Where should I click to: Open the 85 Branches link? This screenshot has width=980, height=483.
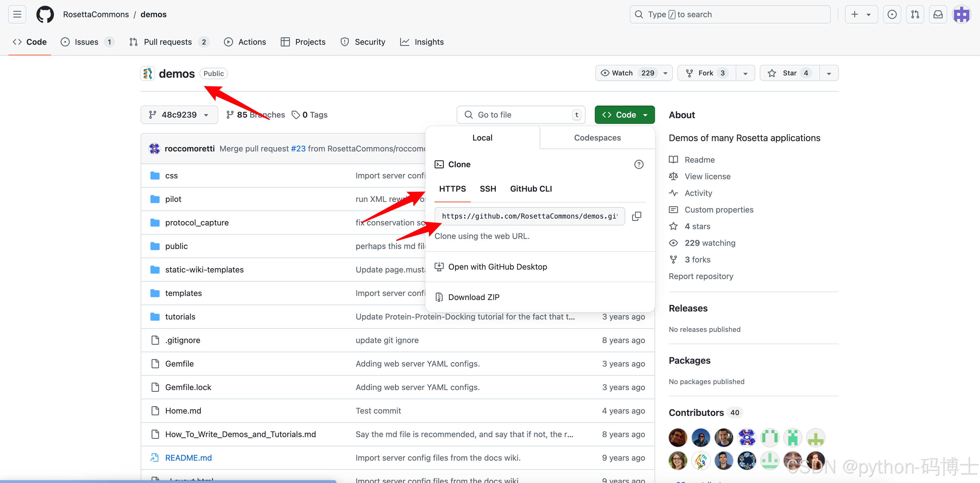(256, 115)
